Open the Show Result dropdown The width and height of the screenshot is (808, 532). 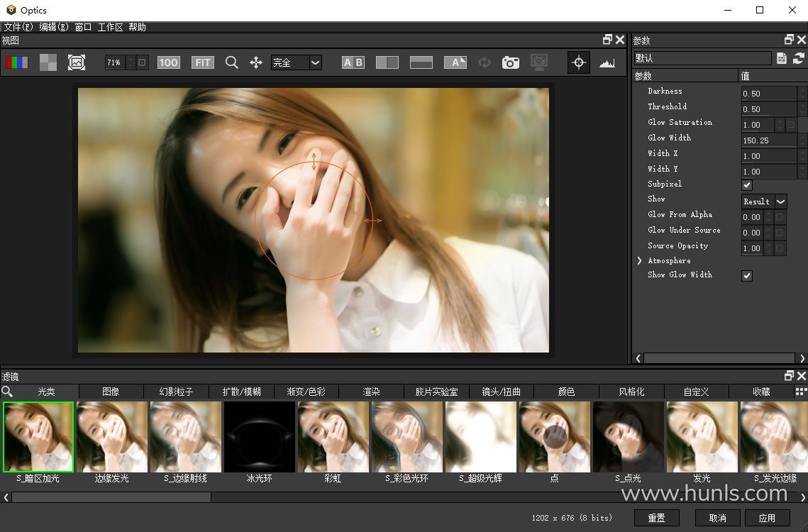(x=780, y=201)
